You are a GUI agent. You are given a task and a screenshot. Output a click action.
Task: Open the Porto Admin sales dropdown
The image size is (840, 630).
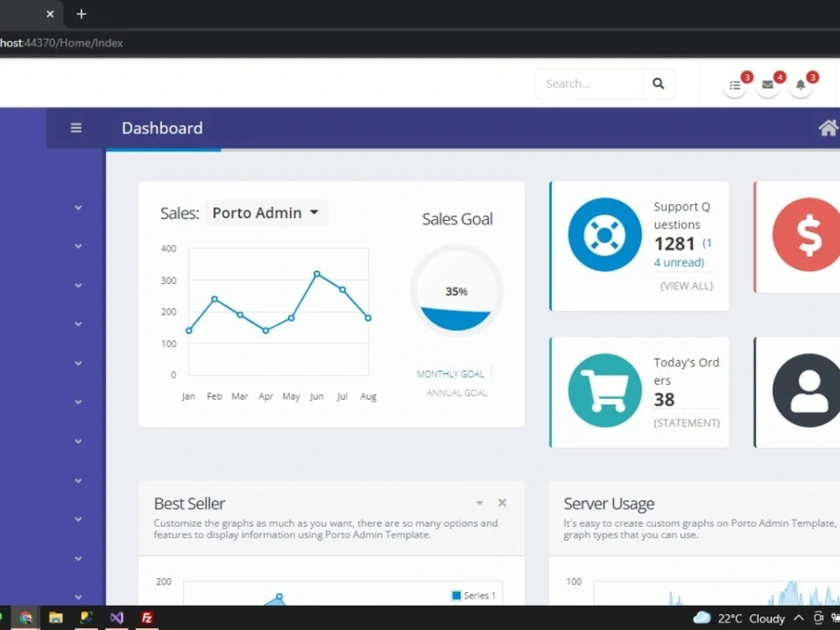[x=266, y=213]
